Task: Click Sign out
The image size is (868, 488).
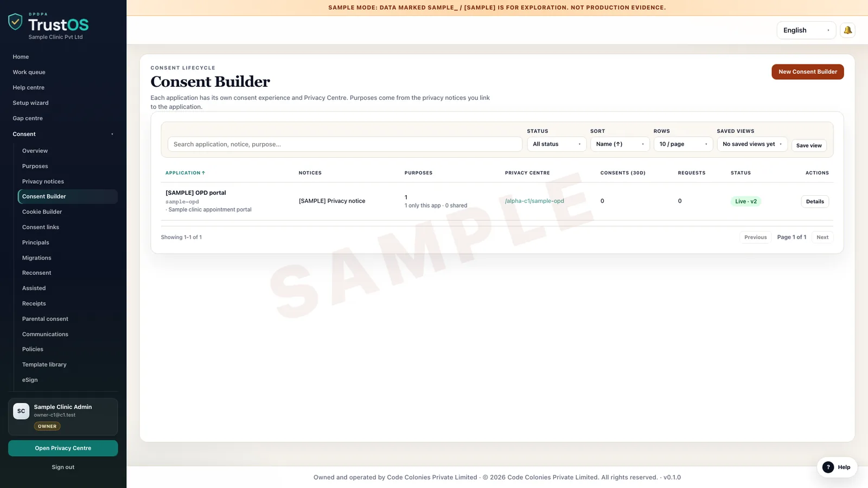Action: point(63,467)
